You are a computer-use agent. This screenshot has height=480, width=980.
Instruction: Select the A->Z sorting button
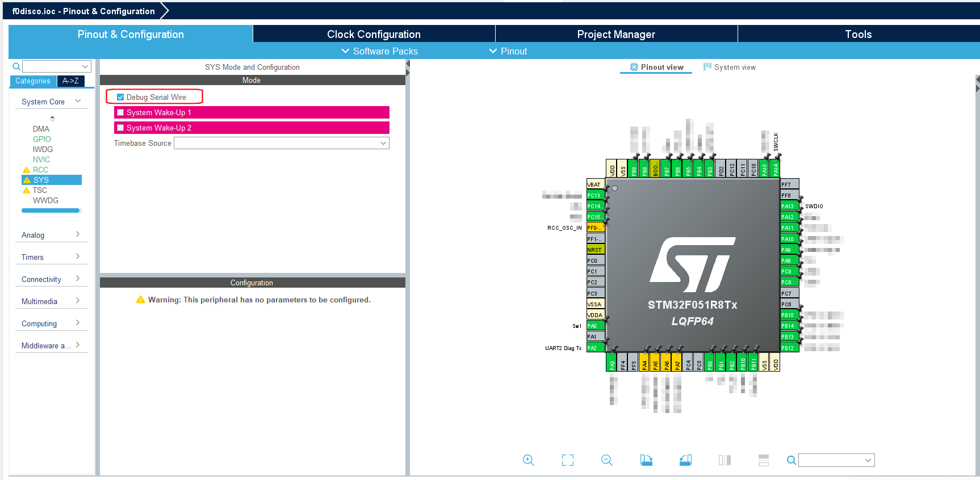tap(71, 81)
